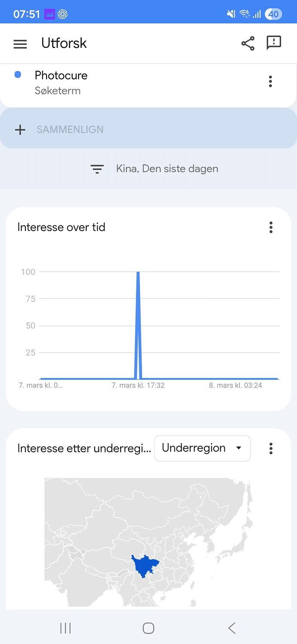
Task: Tap the Utforsk page title
Action: coord(64,43)
